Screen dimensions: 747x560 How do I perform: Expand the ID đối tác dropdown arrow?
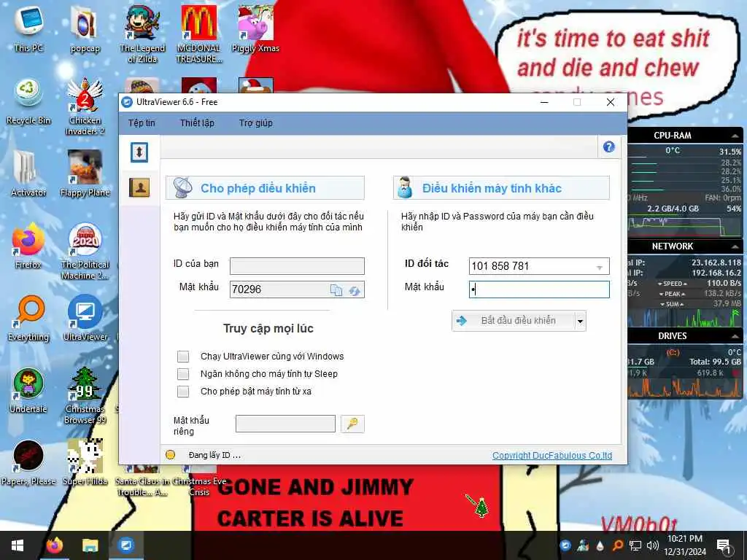click(x=600, y=267)
